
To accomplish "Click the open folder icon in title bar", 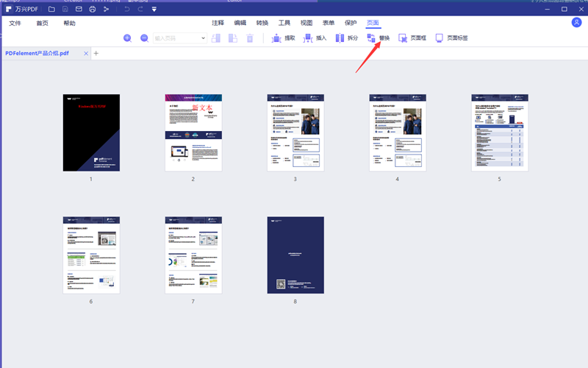I will [51, 9].
